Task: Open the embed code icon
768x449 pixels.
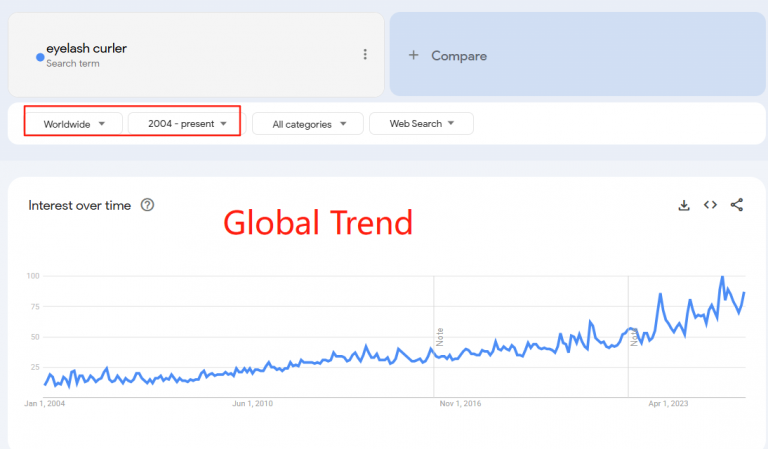Action: pos(710,205)
